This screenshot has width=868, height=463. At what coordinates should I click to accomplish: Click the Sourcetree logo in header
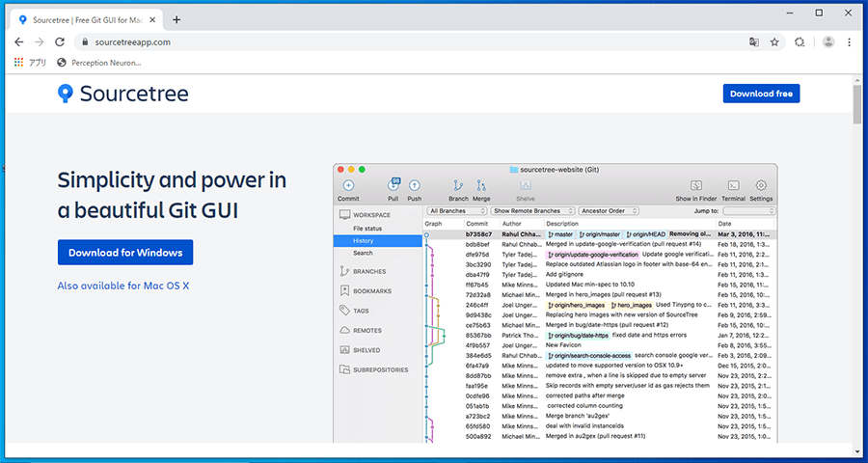coord(122,94)
